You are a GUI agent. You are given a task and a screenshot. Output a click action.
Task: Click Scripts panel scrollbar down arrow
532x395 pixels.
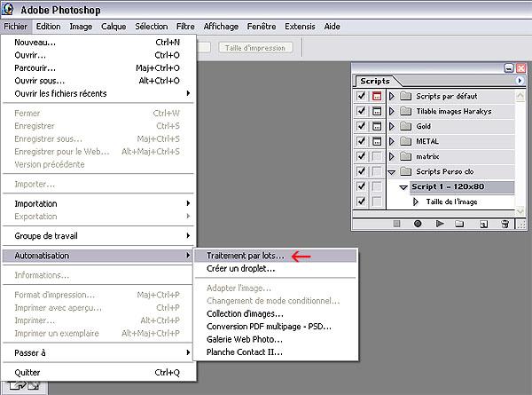pos(520,211)
